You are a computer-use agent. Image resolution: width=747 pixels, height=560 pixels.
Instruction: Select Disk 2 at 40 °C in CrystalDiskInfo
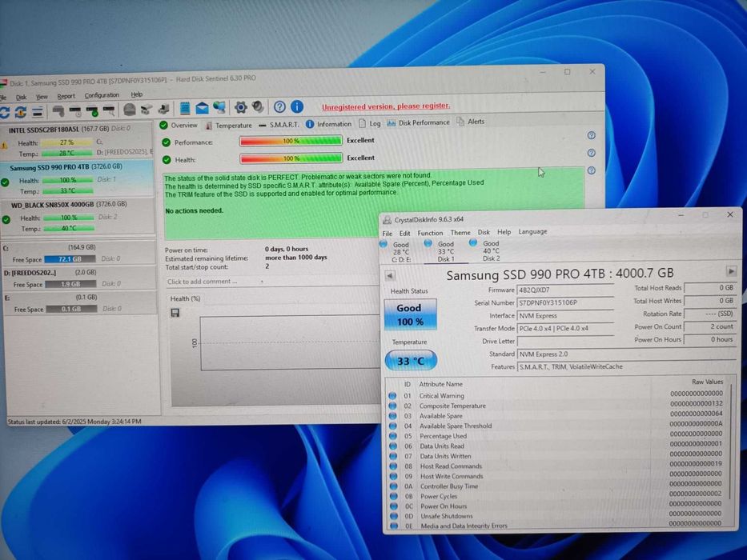click(490, 251)
